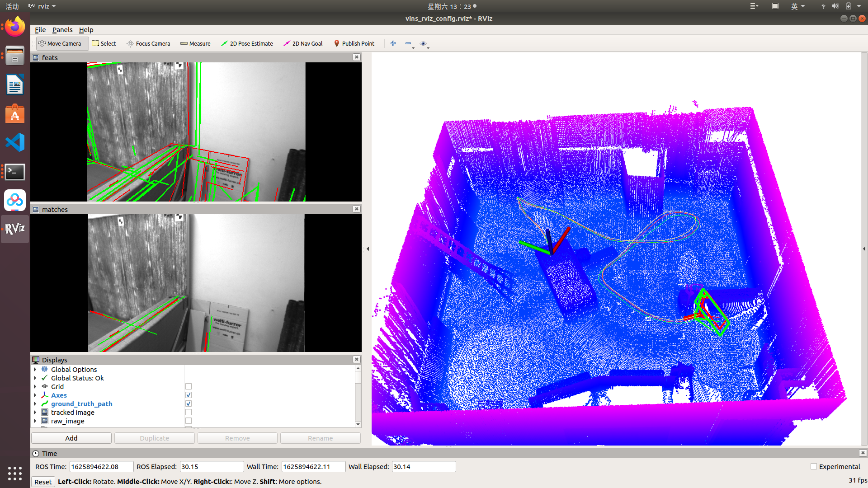The image size is (868, 488).
Task: Edit the ROS Time field
Action: pyautogui.click(x=101, y=466)
